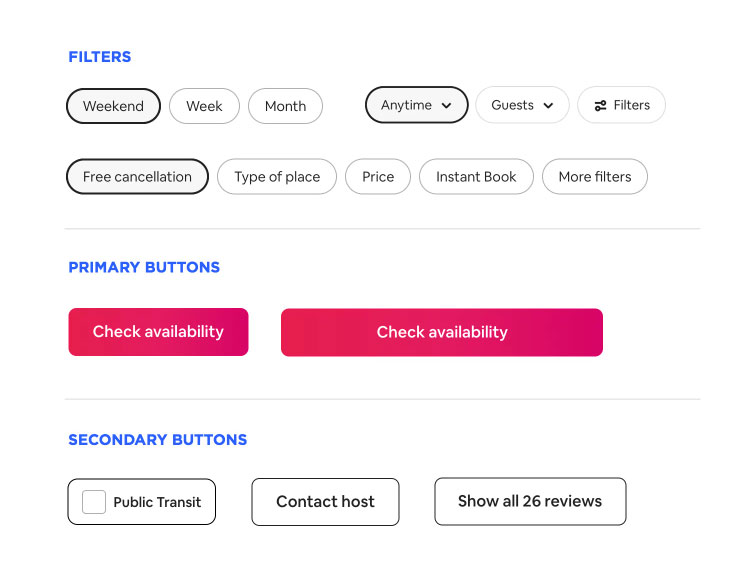Tick the Public Transit checkbox
The image size is (747, 565).
[94, 502]
